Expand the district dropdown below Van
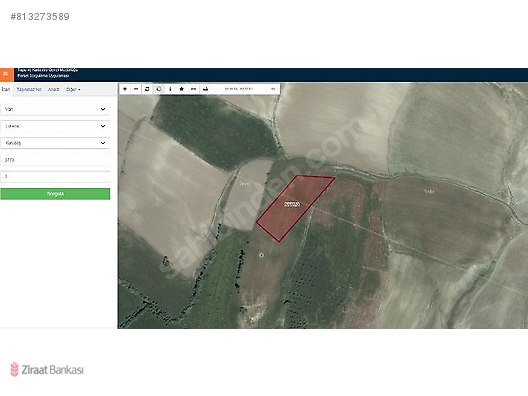Viewport: 528px width, 396px height. [55, 126]
